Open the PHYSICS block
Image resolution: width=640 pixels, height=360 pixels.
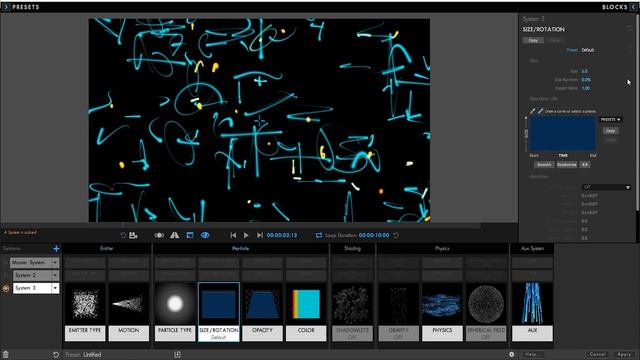click(x=442, y=312)
